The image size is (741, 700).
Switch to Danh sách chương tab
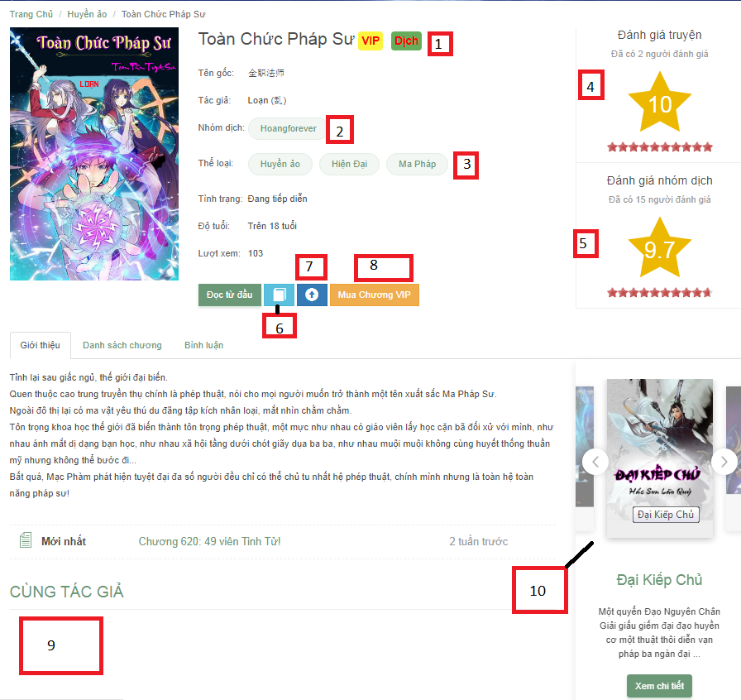pos(122,345)
